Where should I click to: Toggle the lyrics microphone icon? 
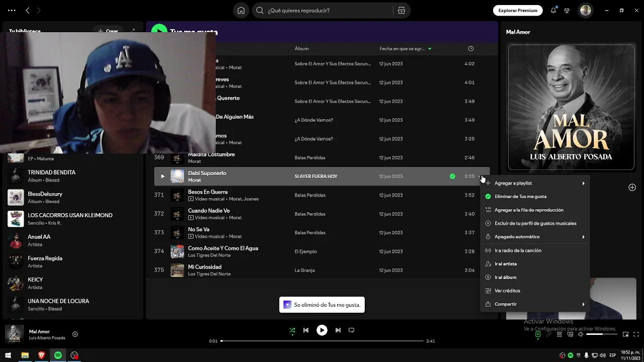(548, 334)
